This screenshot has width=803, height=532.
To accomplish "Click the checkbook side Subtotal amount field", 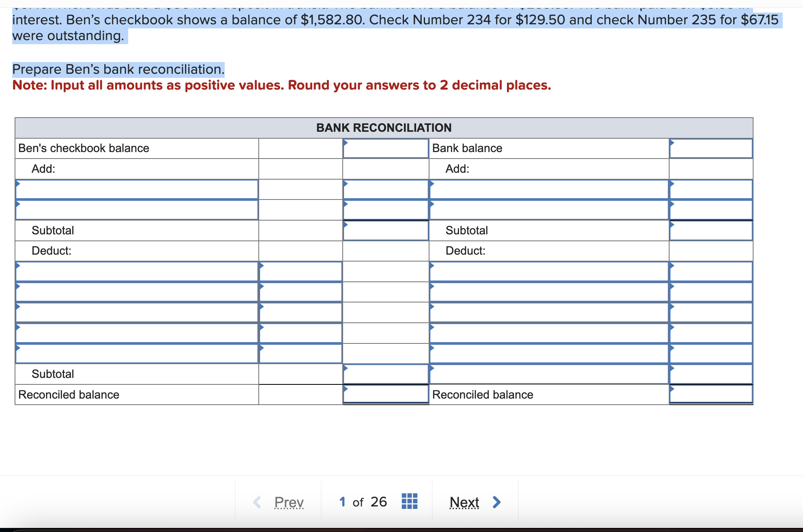I will coord(385,230).
